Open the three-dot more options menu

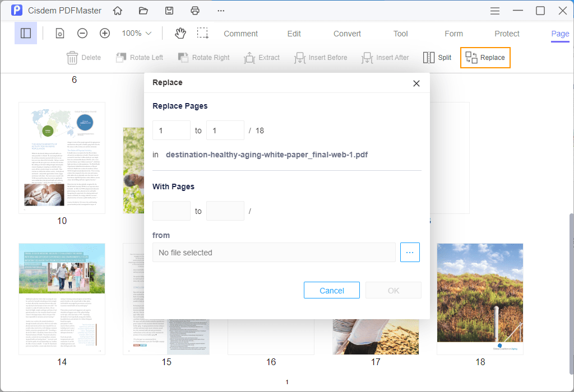(221, 11)
